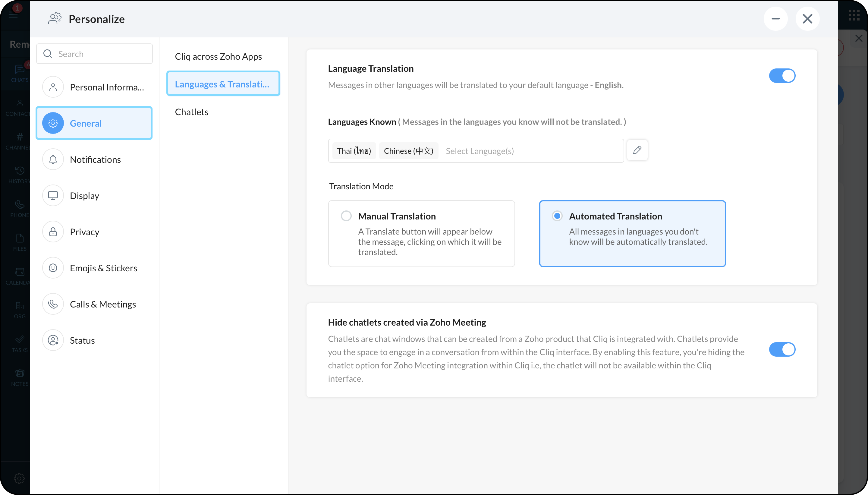Open Status settings via status icon
This screenshot has width=868, height=495.
[x=53, y=340]
